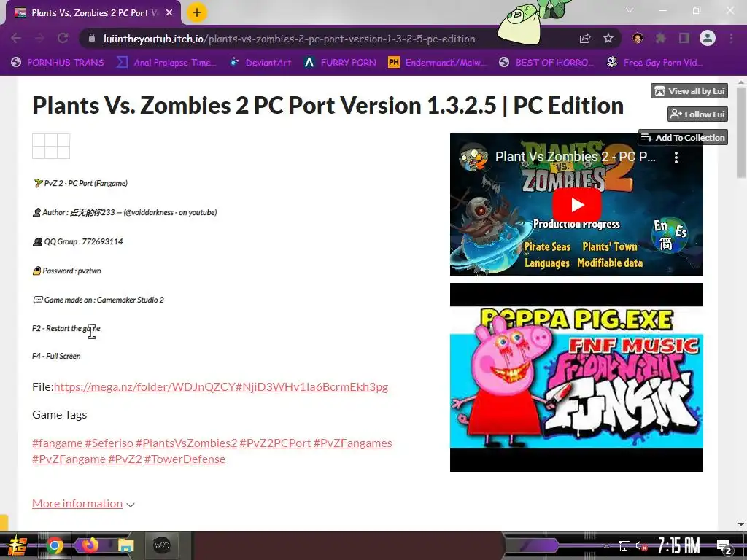The height and width of the screenshot is (560, 747).
Task: Click the broken image placeholder under the title
Action: [x=51, y=146]
